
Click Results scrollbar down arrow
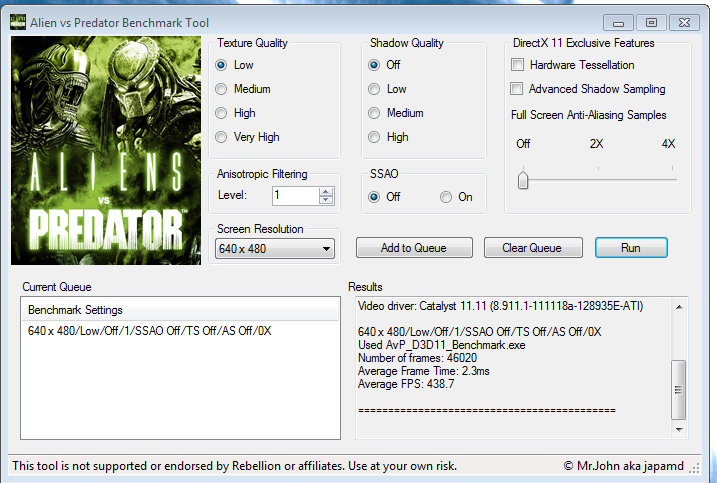tap(679, 429)
